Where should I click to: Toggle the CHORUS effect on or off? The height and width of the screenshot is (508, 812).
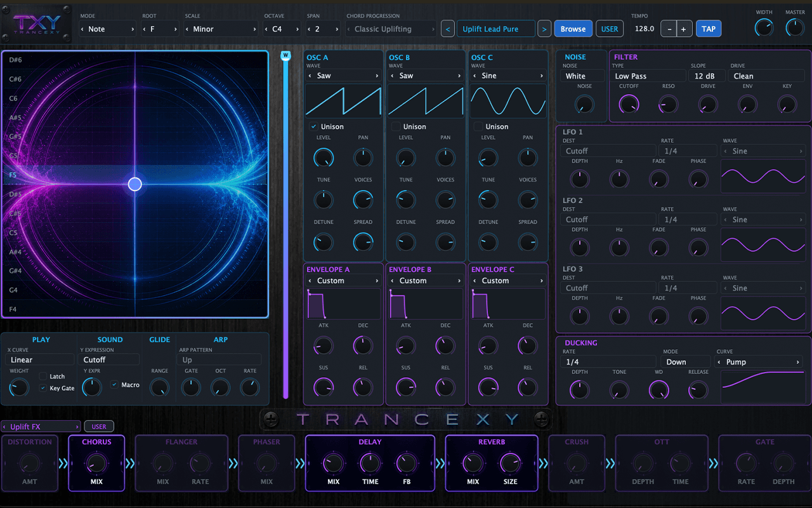pos(96,442)
